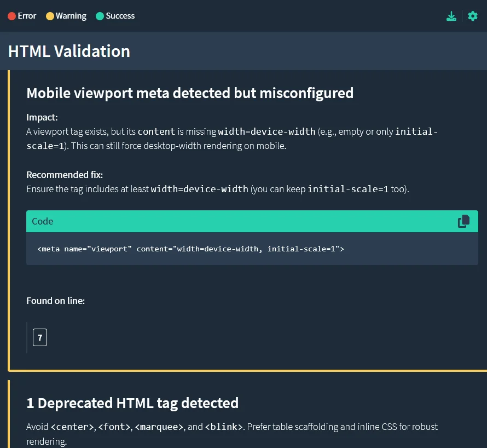The image size is (487, 448).
Task: Open settings with the gear icon
Action: tap(473, 16)
